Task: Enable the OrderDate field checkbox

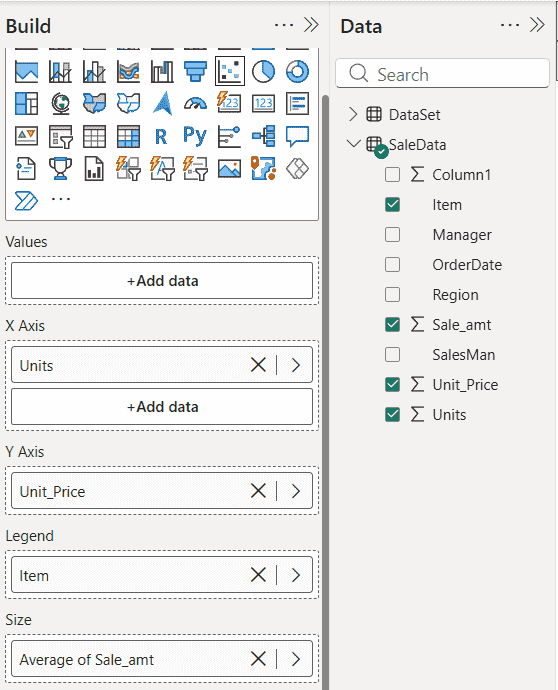Action: click(x=393, y=264)
